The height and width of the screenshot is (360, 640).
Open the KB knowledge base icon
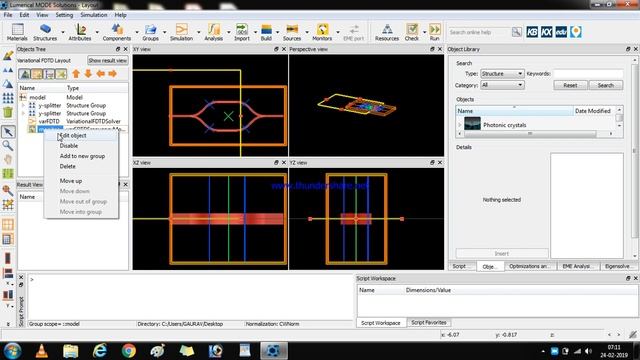pos(532,32)
